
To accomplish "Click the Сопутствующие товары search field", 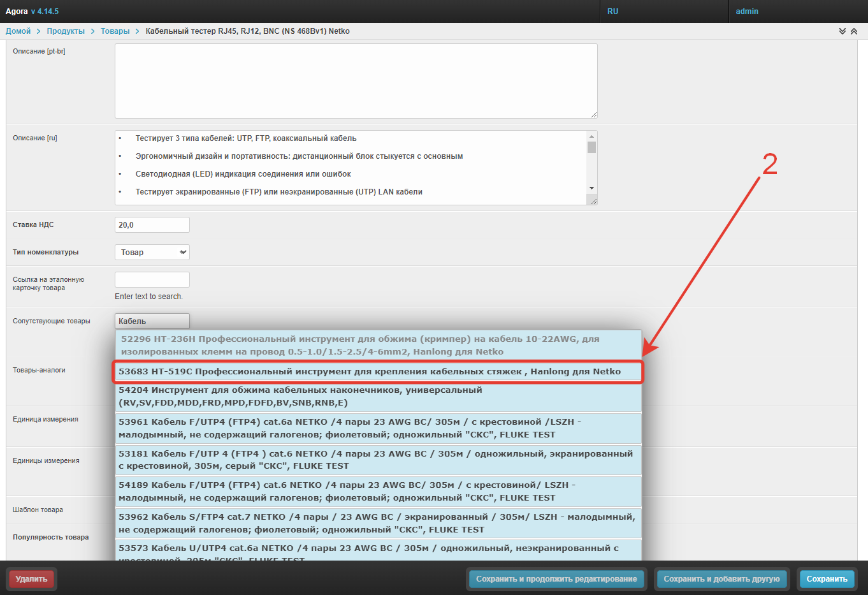I will pyautogui.click(x=152, y=321).
